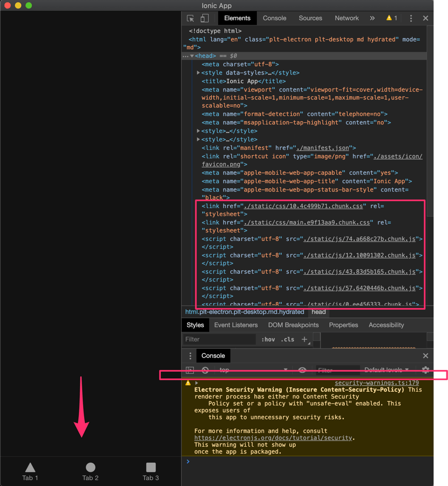Expand the style data-styles element

tap(198, 73)
